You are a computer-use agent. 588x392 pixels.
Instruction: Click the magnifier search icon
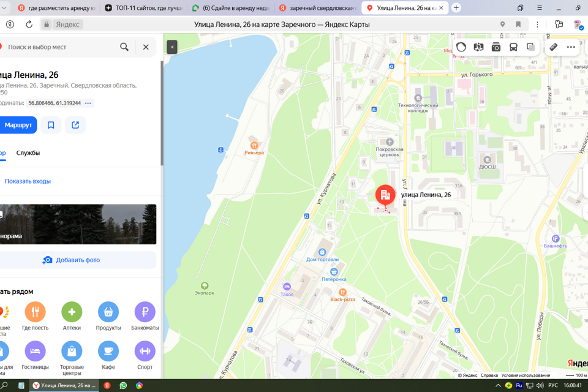click(124, 47)
